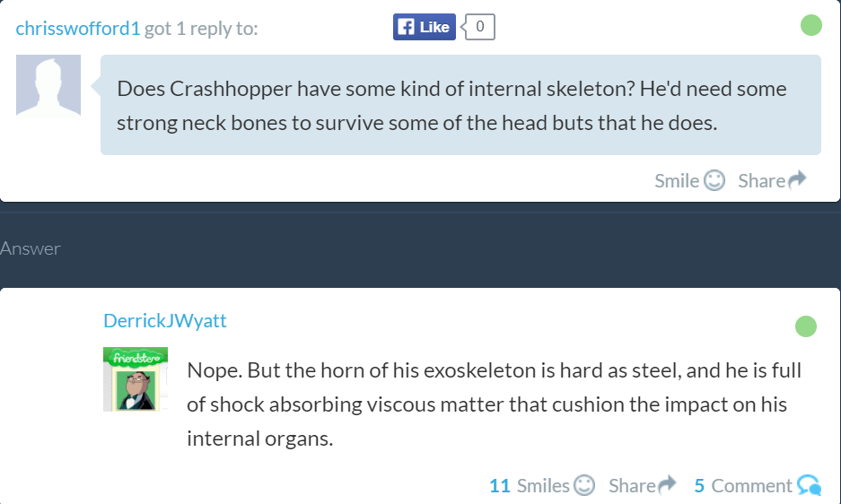Click green status dot on answer card
Viewport: 841px width, 504px height.
pyautogui.click(x=806, y=326)
